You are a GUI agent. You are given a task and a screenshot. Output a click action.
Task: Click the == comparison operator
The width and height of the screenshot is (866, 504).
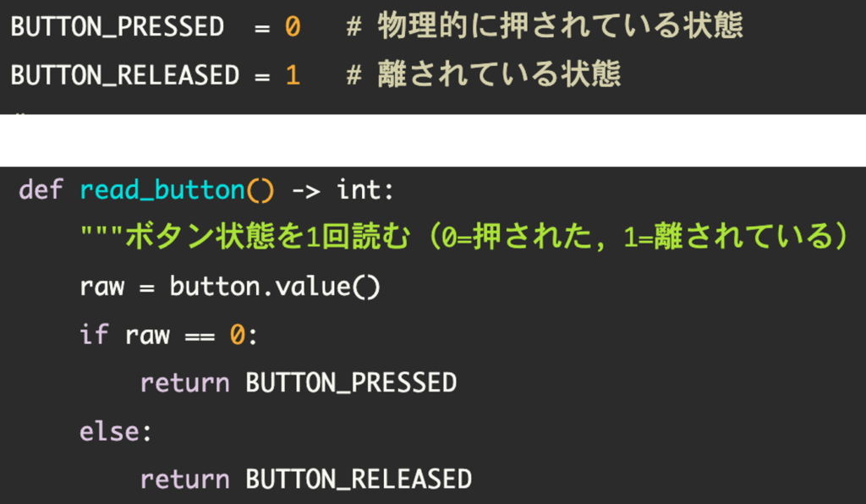[x=200, y=335]
